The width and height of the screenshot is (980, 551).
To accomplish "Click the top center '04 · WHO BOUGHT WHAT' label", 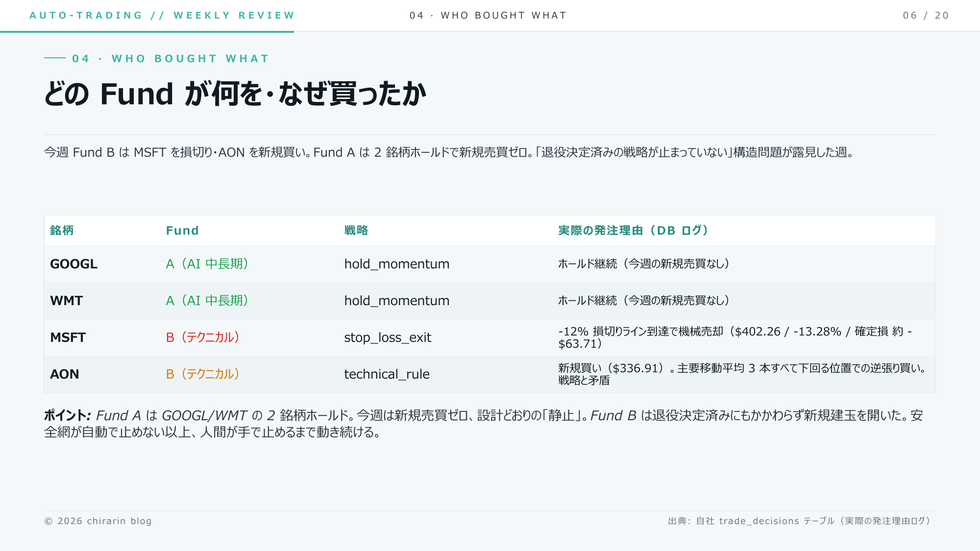I will (x=488, y=15).
